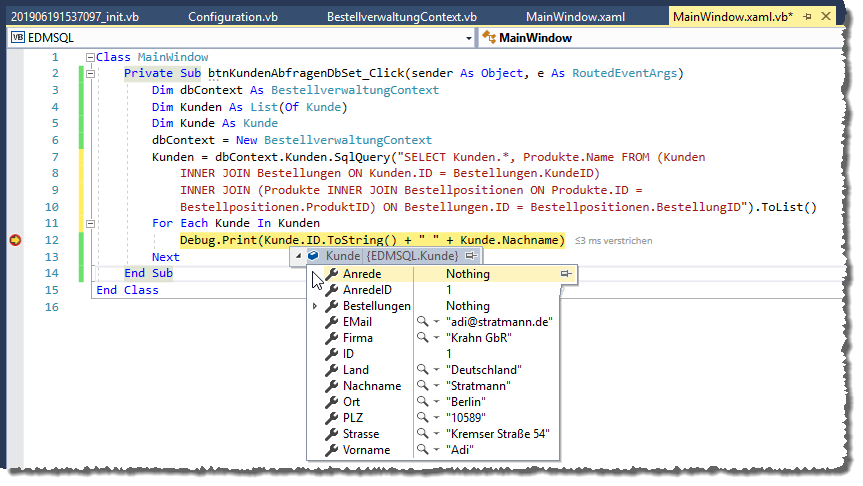Open text visualizer magnifier for EMail value
Screen dimensions: 863x486
click(422, 322)
